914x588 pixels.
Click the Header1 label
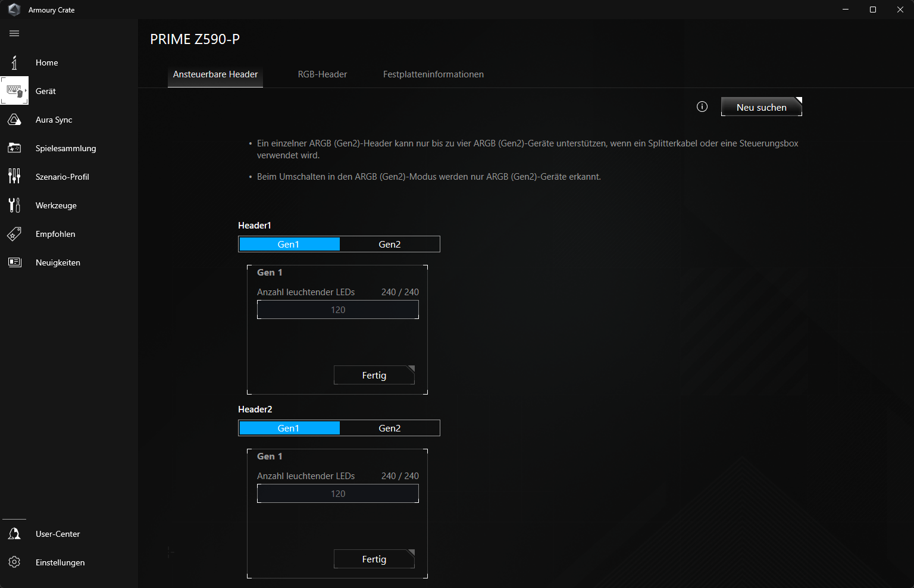255,225
